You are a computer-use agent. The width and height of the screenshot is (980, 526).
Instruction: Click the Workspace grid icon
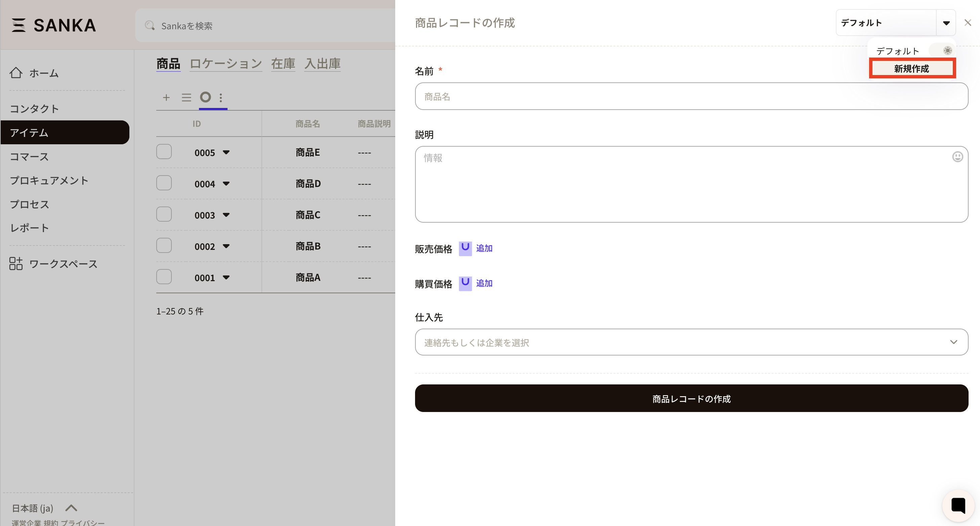pos(16,263)
